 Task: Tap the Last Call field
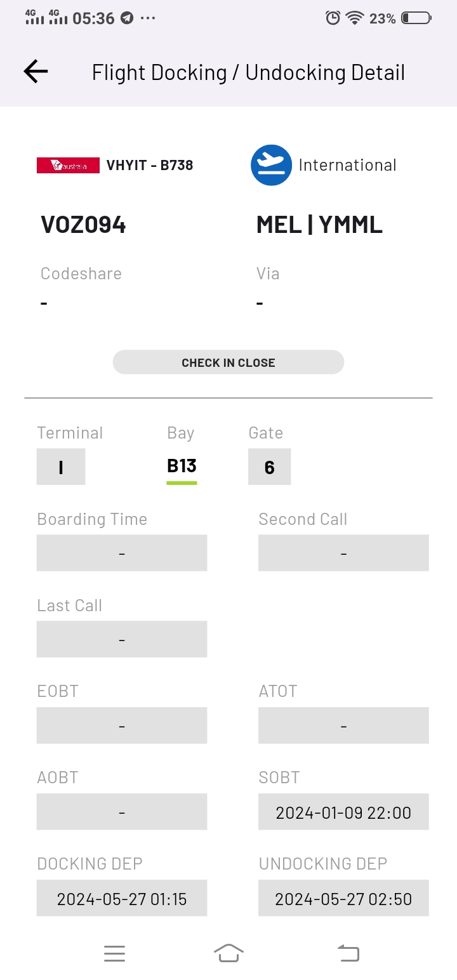pos(122,639)
